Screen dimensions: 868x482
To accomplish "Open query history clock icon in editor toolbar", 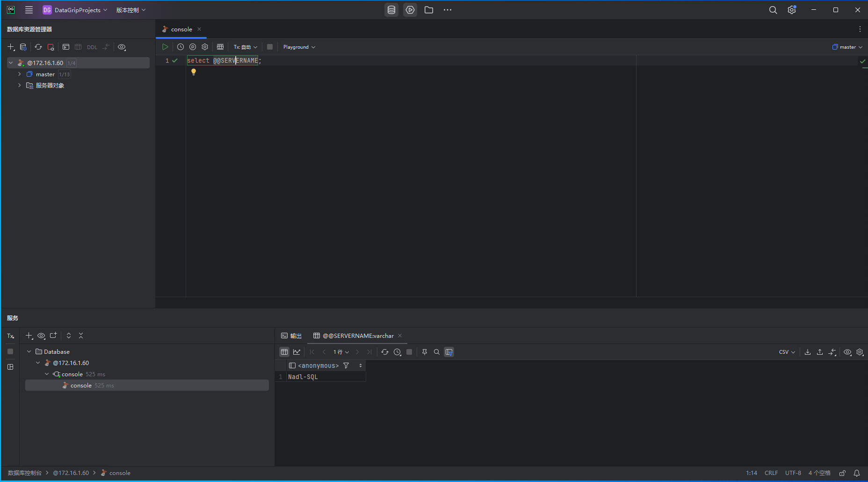I will coord(181,47).
